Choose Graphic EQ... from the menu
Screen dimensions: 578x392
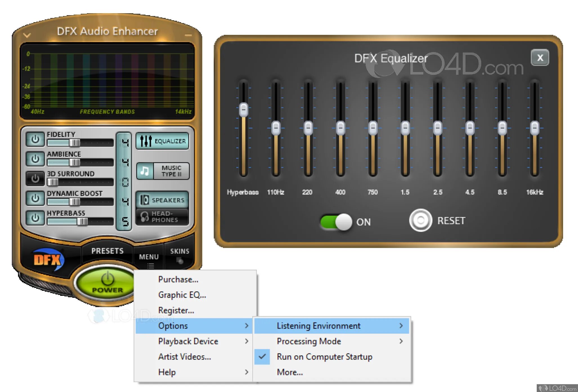182,295
